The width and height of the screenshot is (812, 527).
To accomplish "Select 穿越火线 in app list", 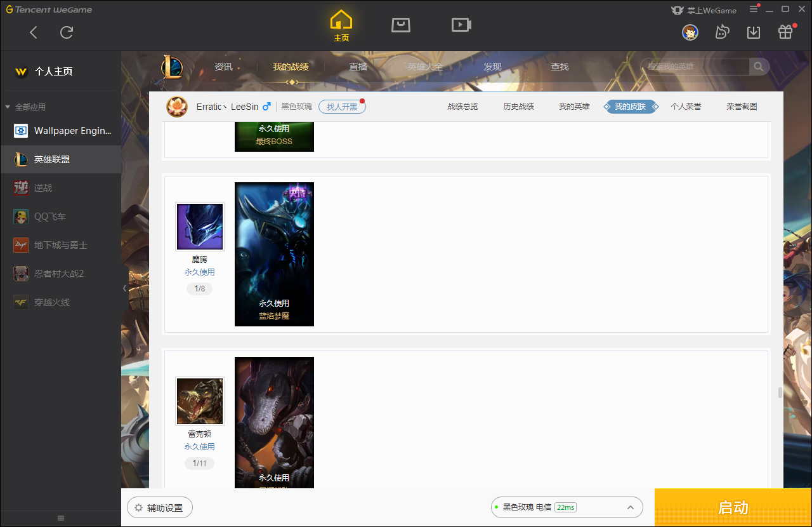I will (60, 302).
